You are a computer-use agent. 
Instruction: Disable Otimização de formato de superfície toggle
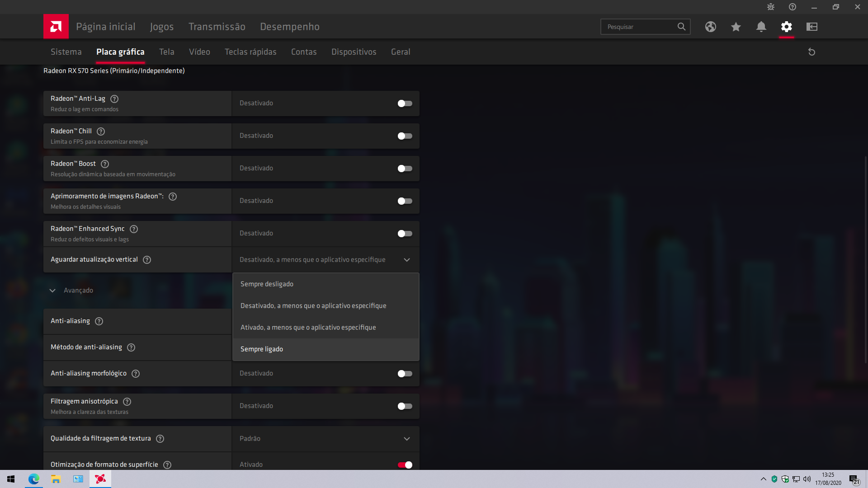click(405, 465)
